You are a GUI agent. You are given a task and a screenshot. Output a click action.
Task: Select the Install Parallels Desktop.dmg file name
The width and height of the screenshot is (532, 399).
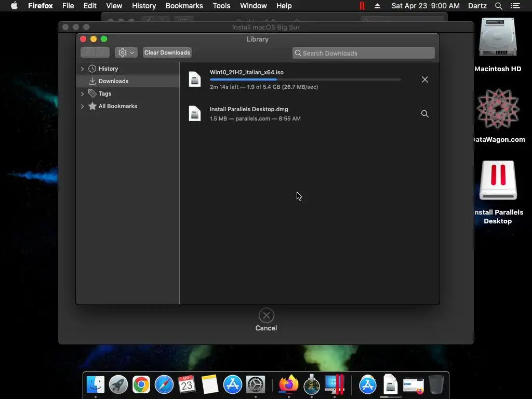tap(249, 109)
